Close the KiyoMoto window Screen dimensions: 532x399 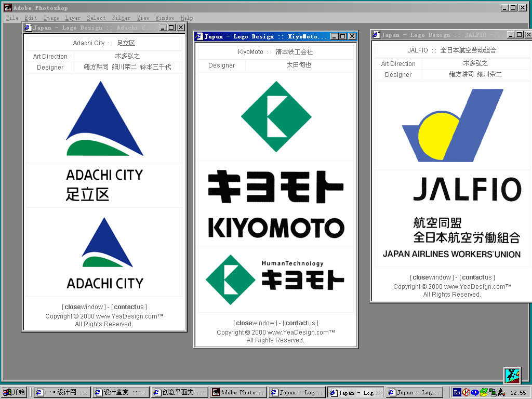pyautogui.click(x=353, y=36)
